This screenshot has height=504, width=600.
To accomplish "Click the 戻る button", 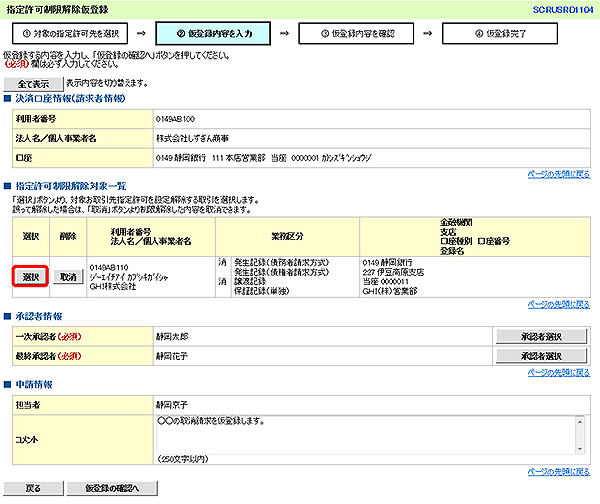I will click(x=33, y=488).
